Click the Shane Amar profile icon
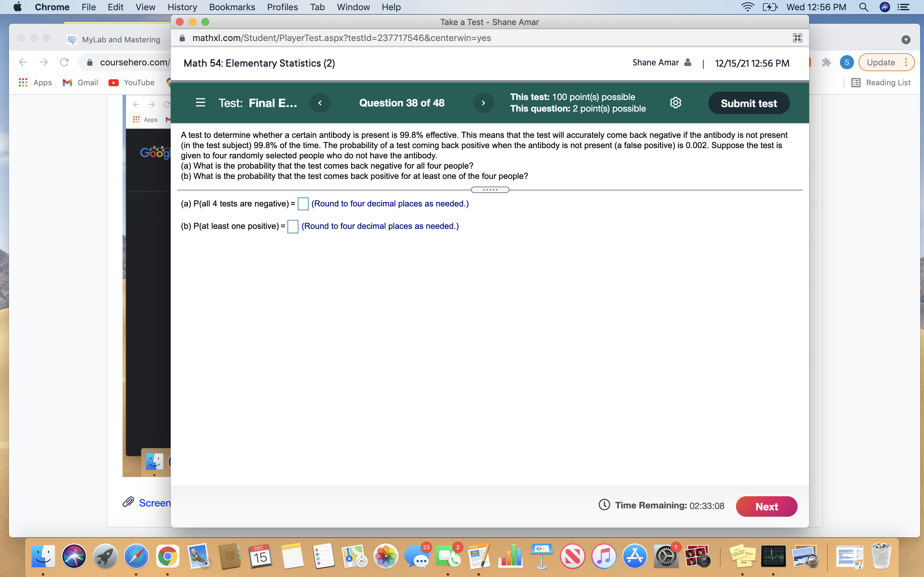The height and width of the screenshot is (577, 924). point(688,62)
